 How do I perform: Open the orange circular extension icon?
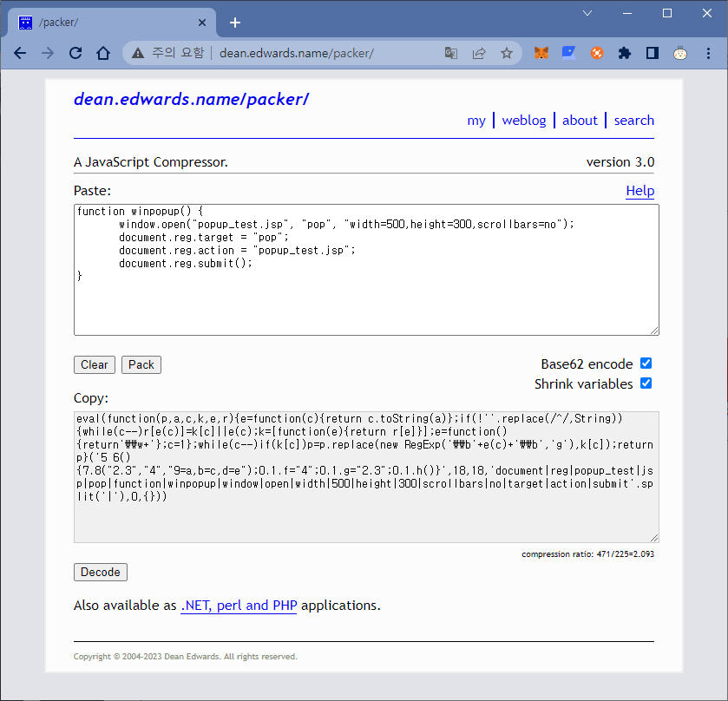tap(597, 54)
